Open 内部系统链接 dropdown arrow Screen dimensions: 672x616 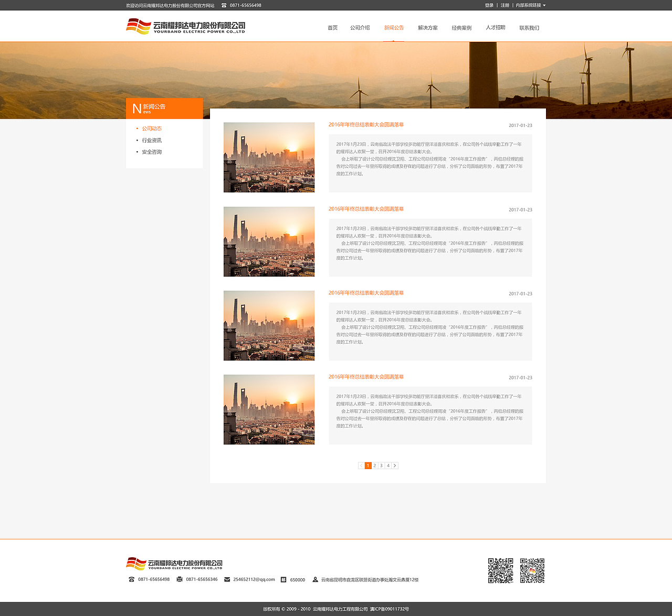[544, 5]
